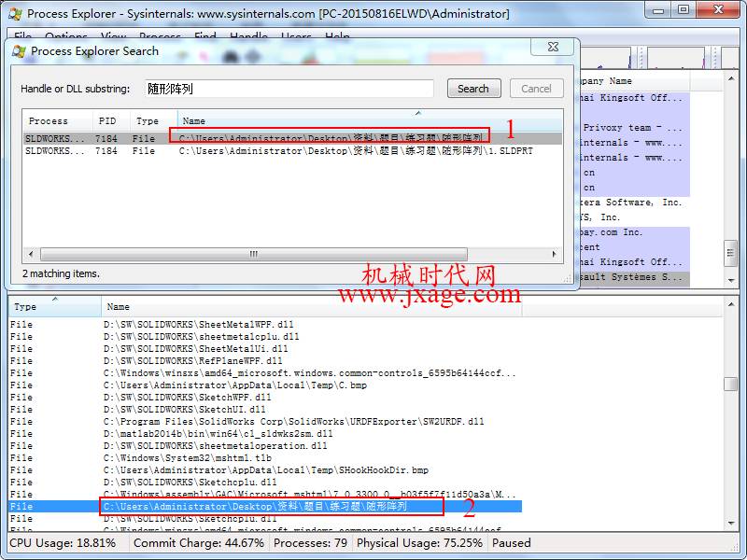Open the Handle menu
The height and width of the screenshot is (560, 747).
point(248,35)
